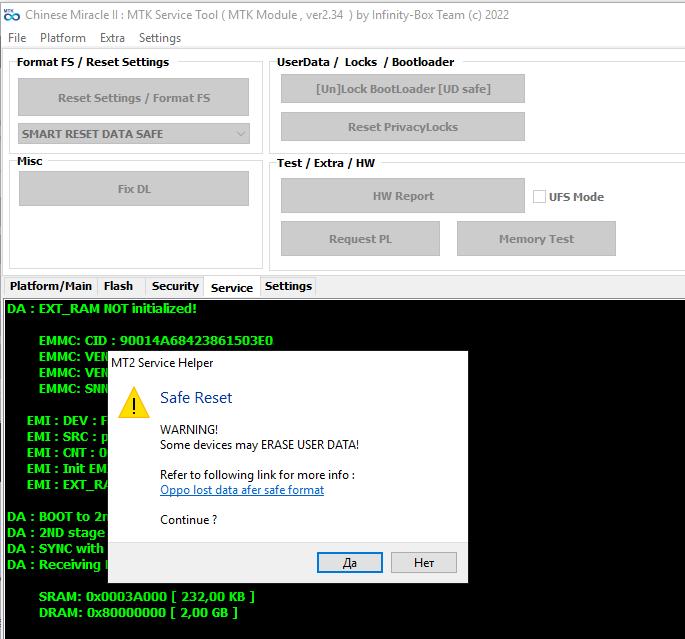Switch to the Platform/Main tab
The height and width of the screenshot is (639, 685).
[x=51, y=286]
